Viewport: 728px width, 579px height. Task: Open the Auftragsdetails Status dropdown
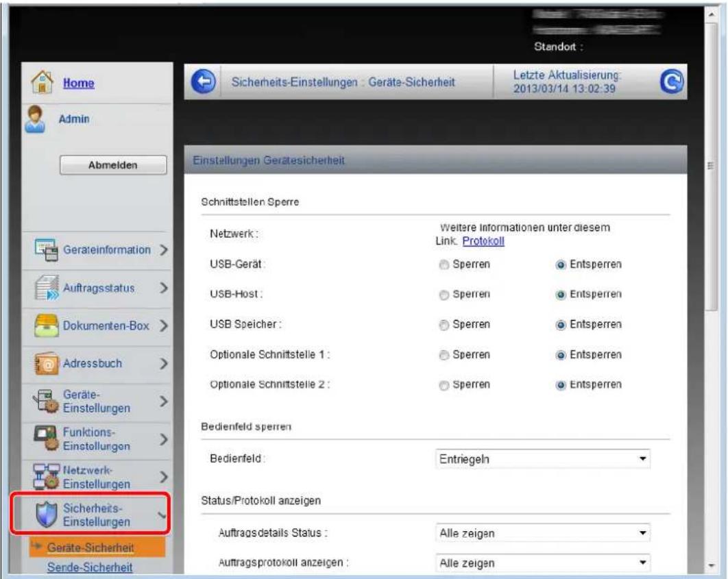(x=542, y=533)
